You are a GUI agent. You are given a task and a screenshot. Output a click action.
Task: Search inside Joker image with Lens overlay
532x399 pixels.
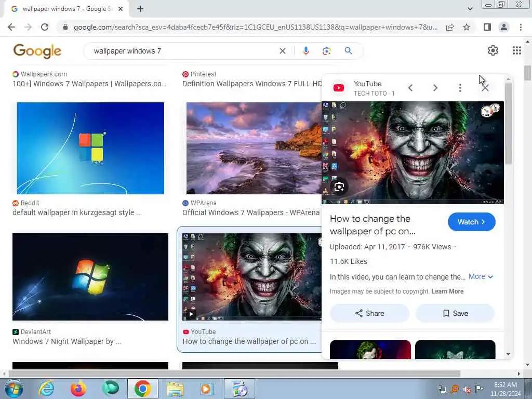pyautogui.click(x=339, y=187)
